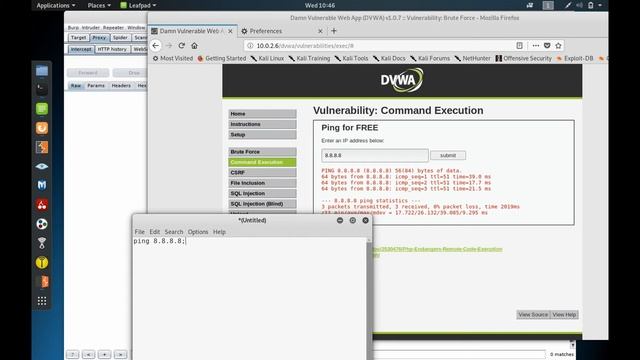Screen dimensions: 640x360
Task: Bookmark this page with the star icon
Action: [x=558, y=46]
